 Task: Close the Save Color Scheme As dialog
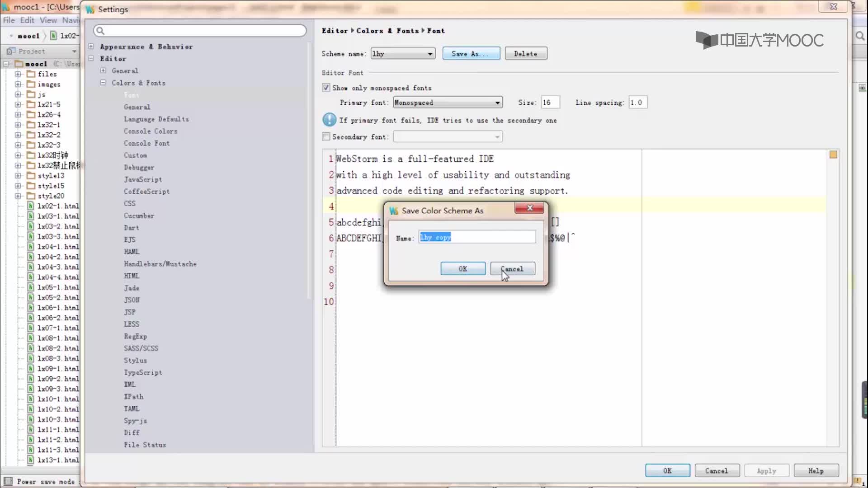(x=529, y=208)
